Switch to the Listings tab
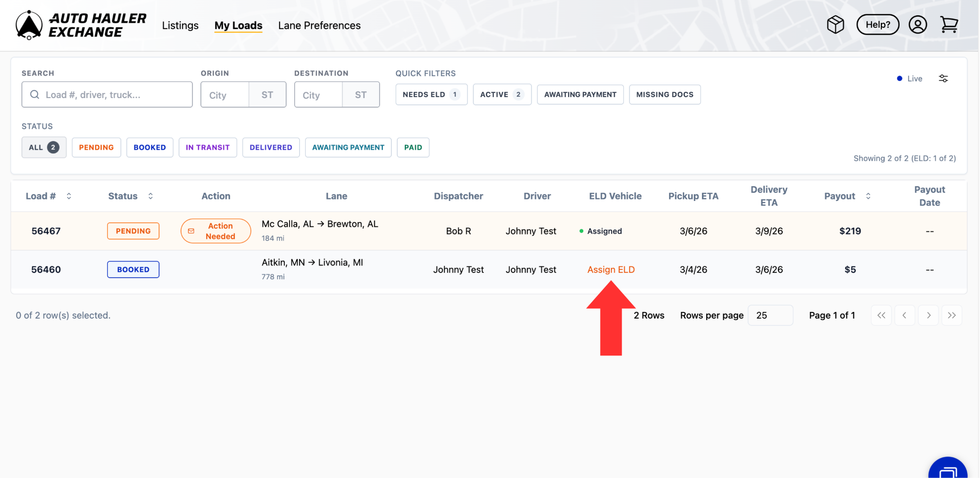The image size is (980, 478). tap(180, 25)
